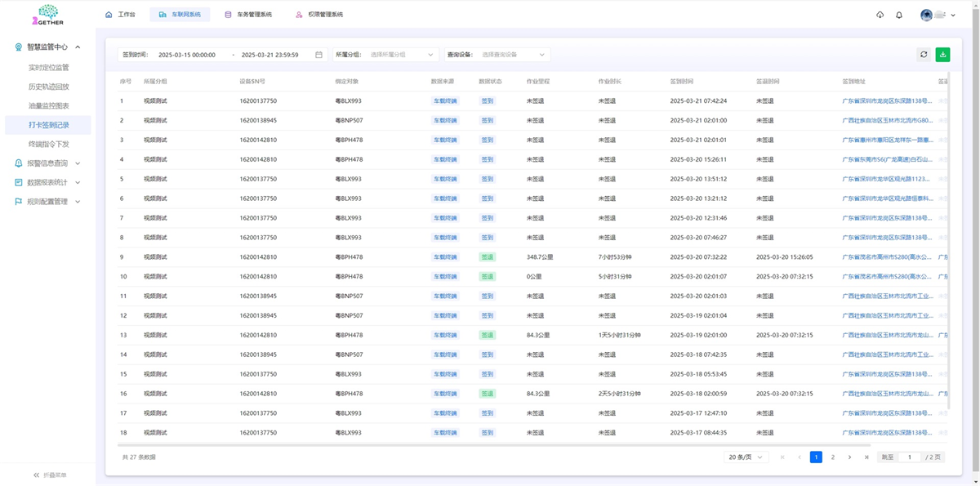Click the jump-to page number input
980x486 pixels.
[909, 457]
